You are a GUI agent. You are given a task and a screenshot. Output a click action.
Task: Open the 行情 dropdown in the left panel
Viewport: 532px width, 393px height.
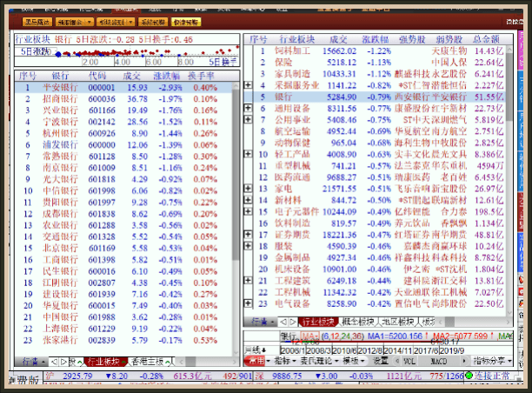[x=32, y=362]
